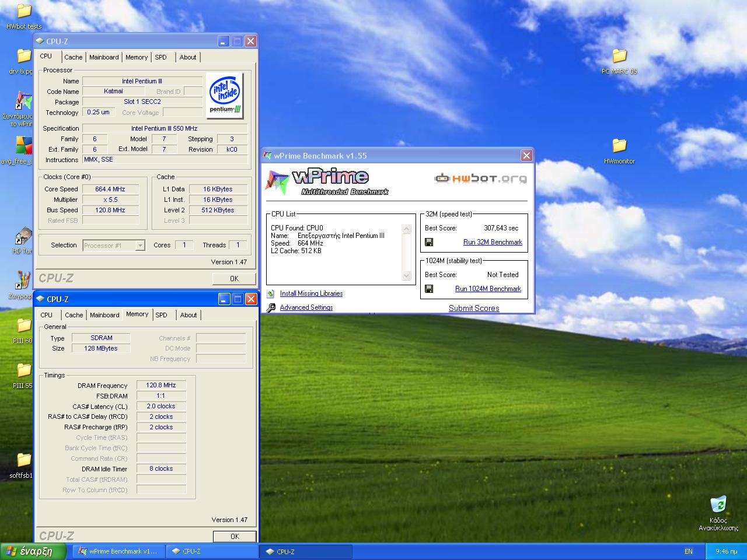Click the DRAM Frequency 120.8 MHz field
The height and width of the screenshot is (560, 747).
[x=161, y=385]
